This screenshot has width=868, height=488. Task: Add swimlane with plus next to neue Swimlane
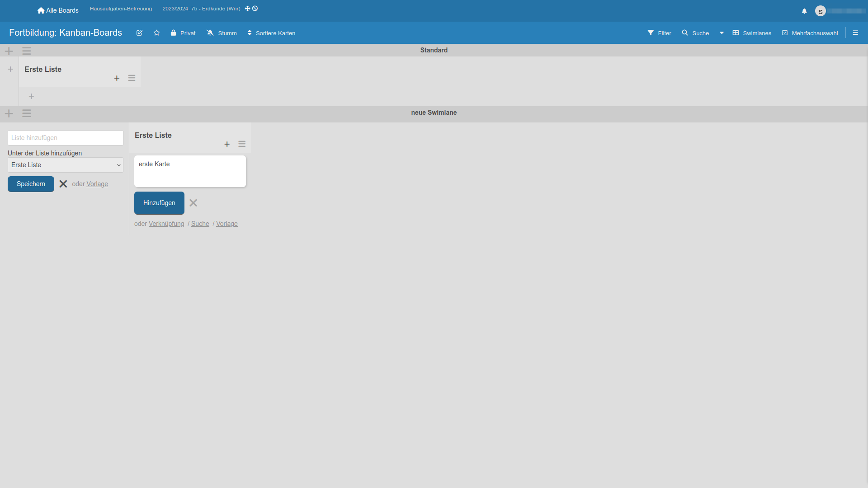point(9,113)
